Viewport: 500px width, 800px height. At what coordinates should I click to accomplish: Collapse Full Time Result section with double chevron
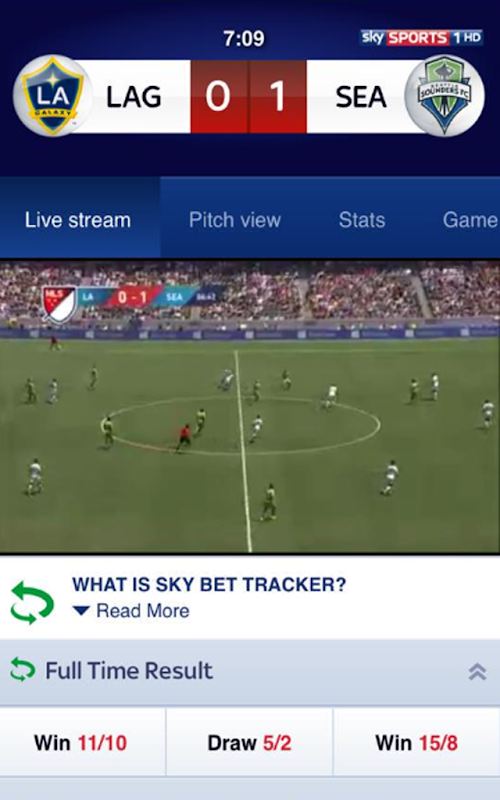(477, 671)
